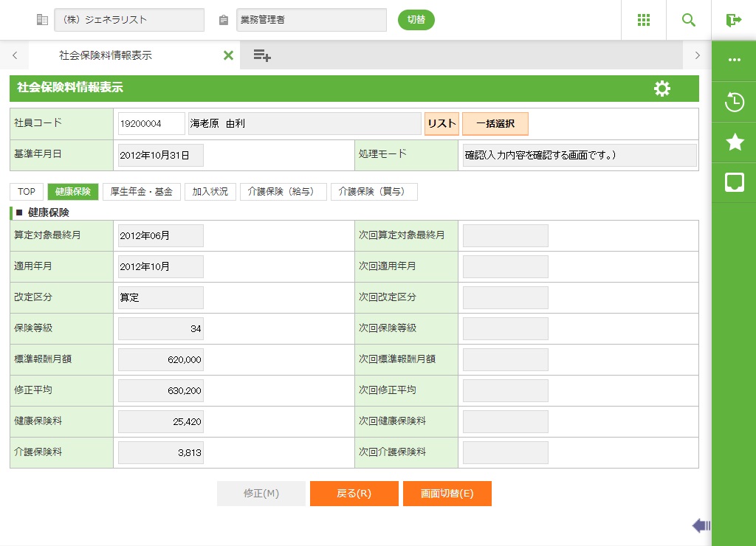The image size is (756, 546).
Task: Click the 戻る(R) button
Action: point(354,494)
